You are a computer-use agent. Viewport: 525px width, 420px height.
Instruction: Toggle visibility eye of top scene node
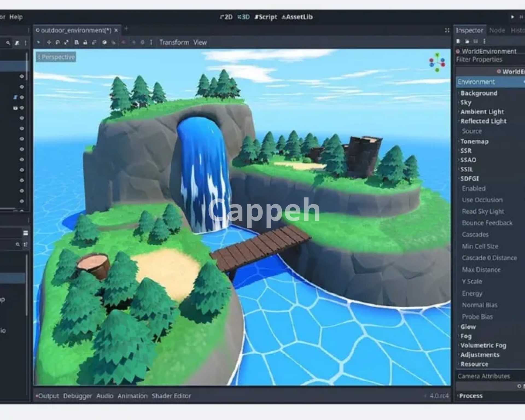tap(22, 76)
